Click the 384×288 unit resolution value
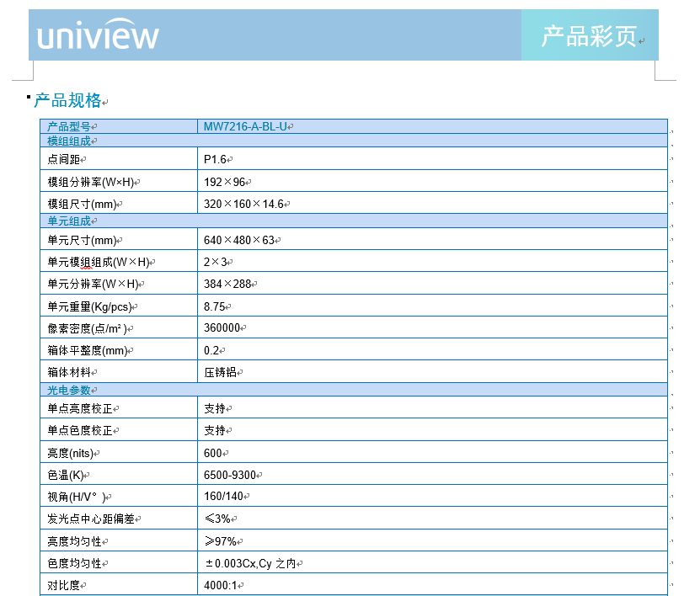 227,284
